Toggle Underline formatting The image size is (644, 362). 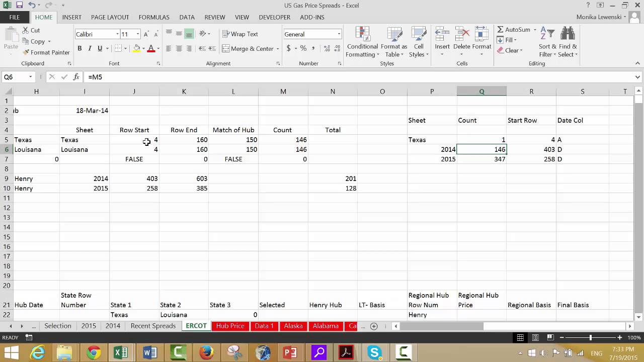[x=100, y=48]
